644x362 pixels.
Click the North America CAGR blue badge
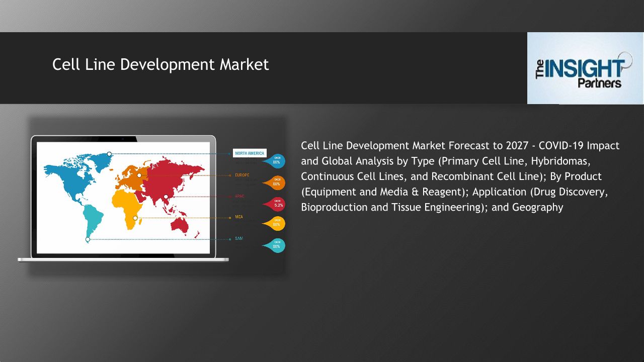276,161
